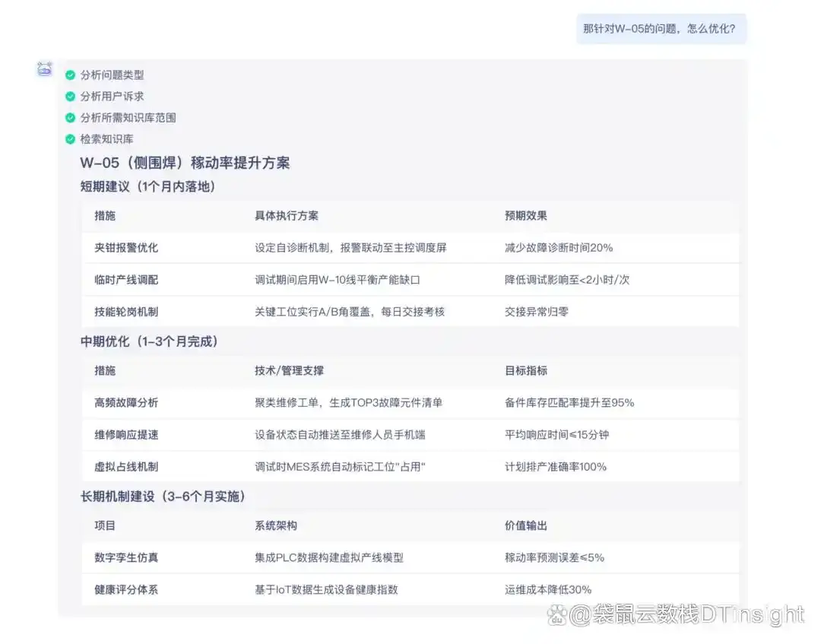
Task: Click green check icon beside 分析用户诉求
Action: point(70,97)
